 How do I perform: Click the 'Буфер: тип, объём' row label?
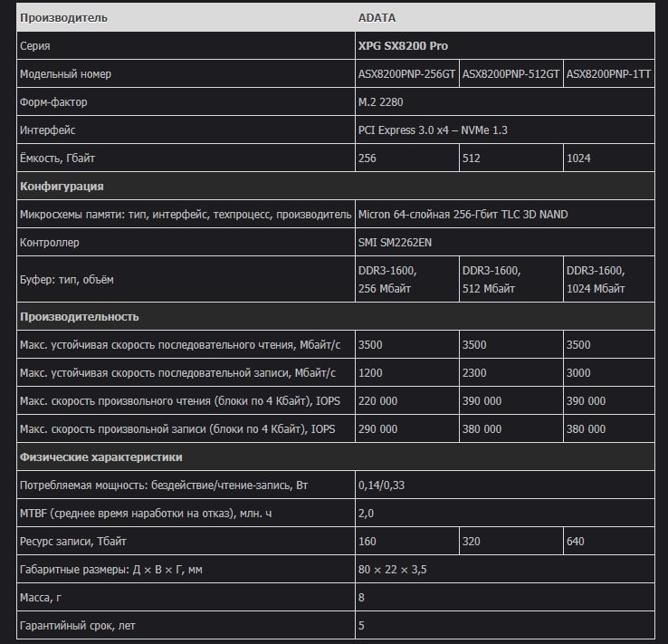coord(66,280)
